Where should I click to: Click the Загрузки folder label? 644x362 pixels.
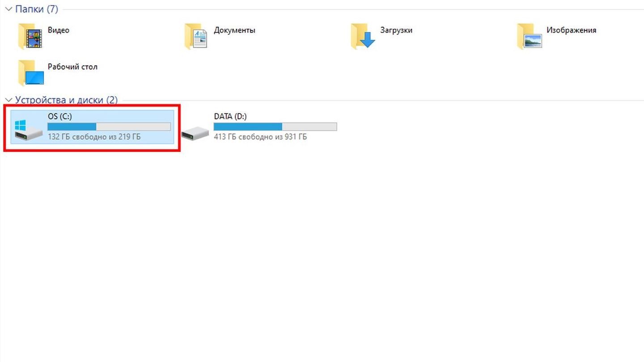coord(396,30)
